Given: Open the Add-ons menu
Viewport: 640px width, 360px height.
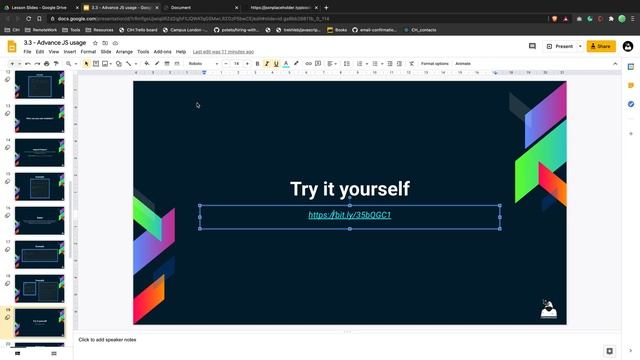Looking at the screenshot, I should [162, 52].
